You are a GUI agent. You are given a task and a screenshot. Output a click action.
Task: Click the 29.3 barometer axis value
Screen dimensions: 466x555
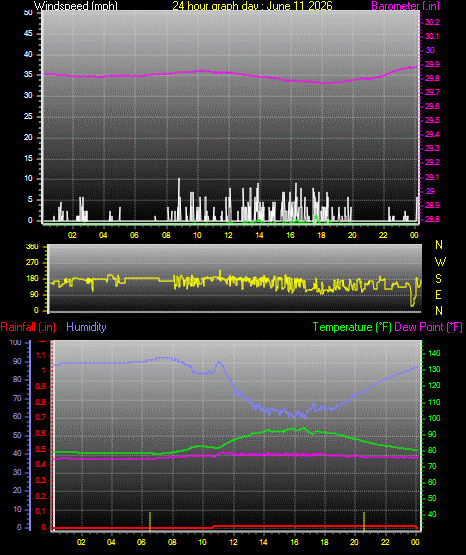click(x=432, y=148)
